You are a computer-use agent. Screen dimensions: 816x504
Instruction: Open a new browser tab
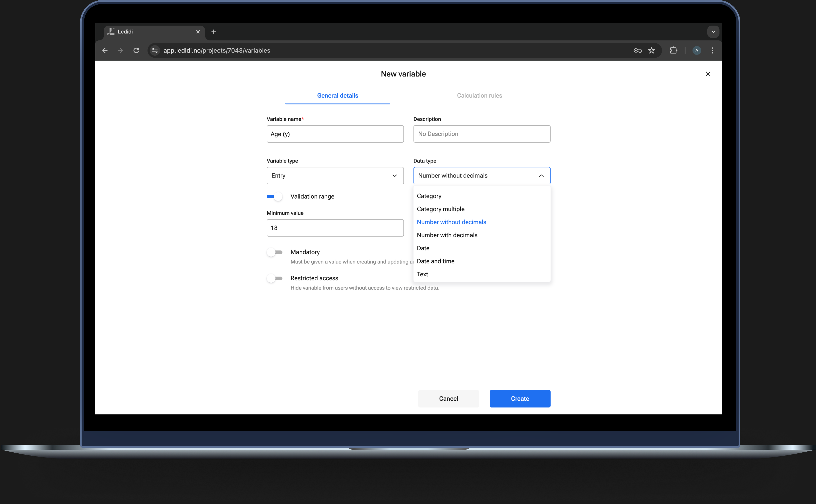point(213,32)
